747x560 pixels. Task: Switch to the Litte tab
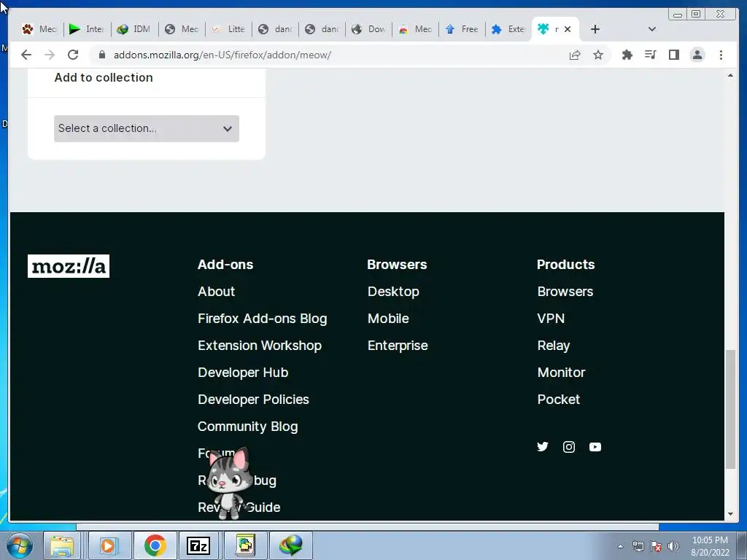(x=228, y=29)
